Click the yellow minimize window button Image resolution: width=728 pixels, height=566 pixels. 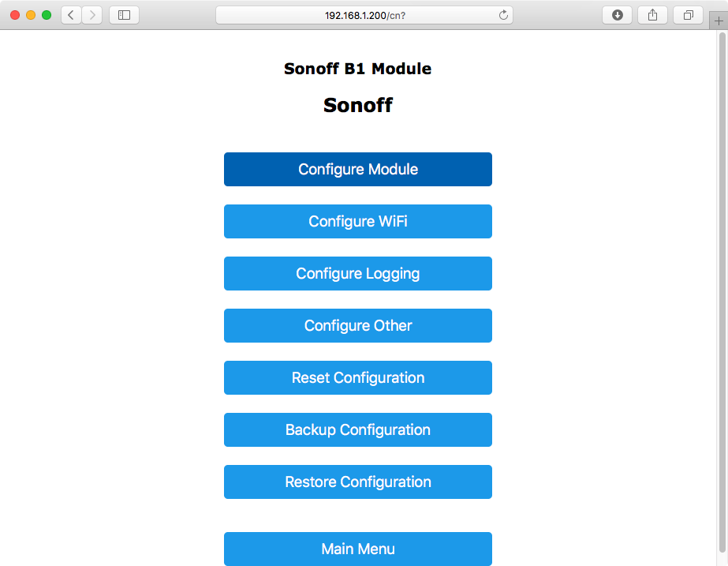point(31,15)
